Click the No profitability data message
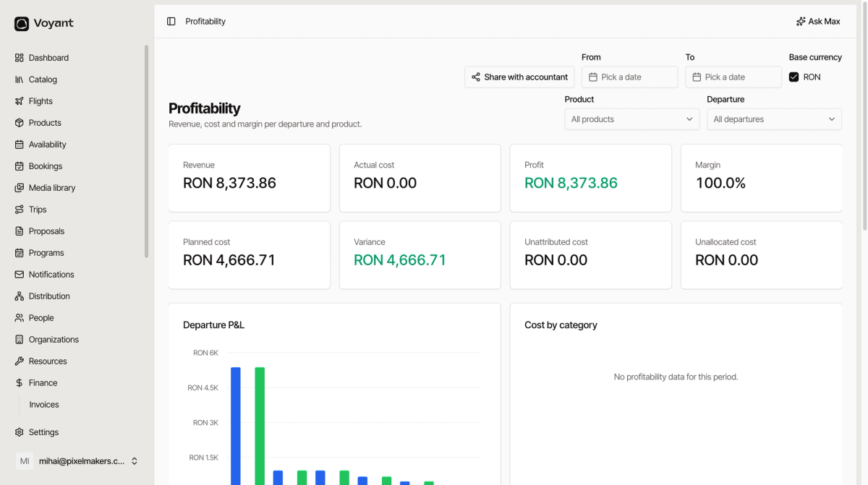The image size is (868, 485). [x=676, y=377]
